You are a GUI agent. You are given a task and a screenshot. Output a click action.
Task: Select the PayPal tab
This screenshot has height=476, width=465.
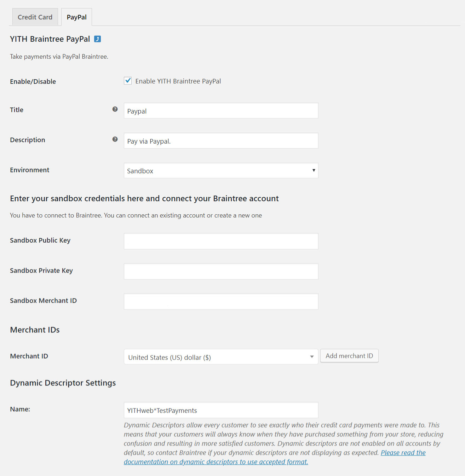tap(76, 17)
